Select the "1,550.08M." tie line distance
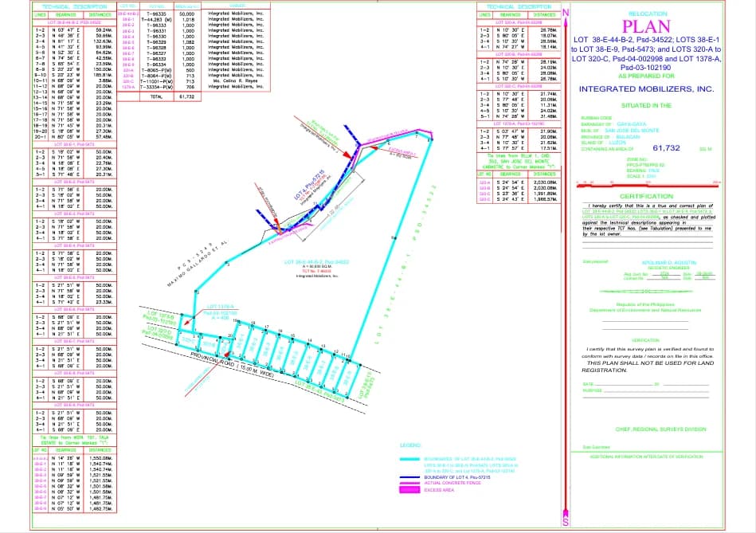Image resolution: width=756 pixels, height=533 pixels. point(100,458)
